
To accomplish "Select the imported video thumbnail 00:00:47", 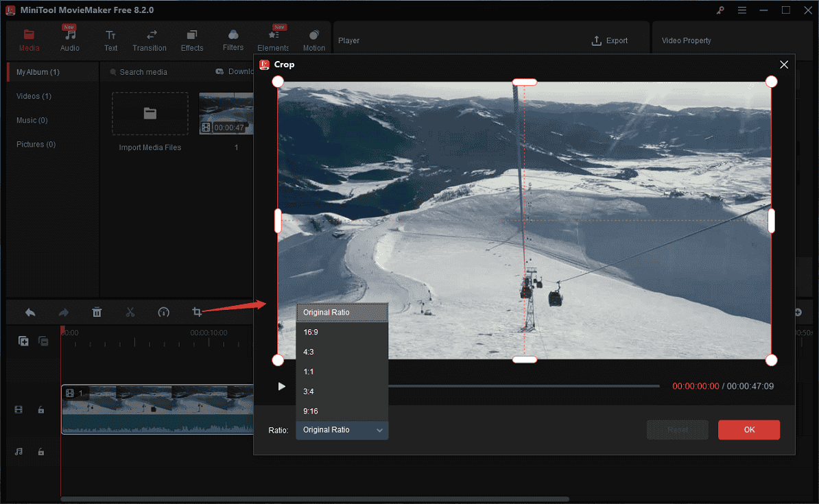I will click(226, 113).
